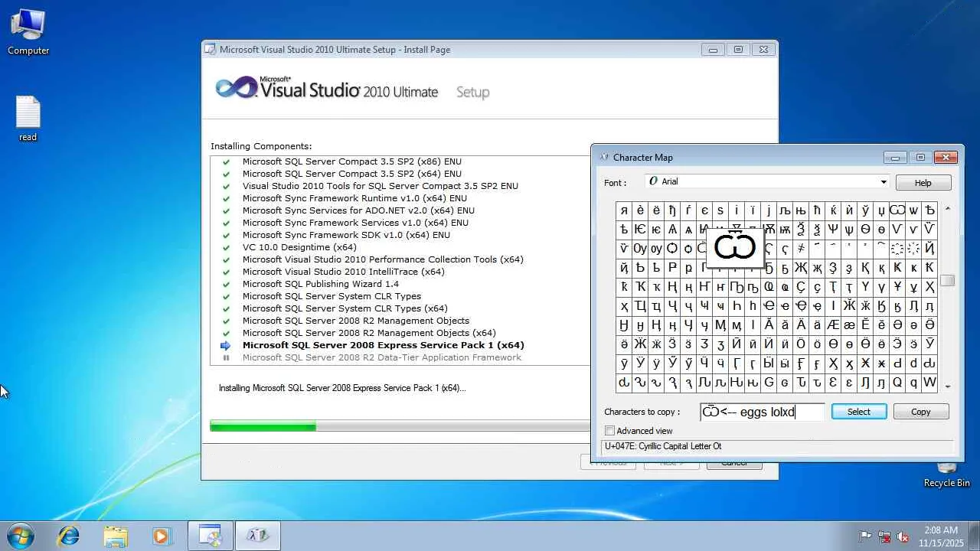Click the muted volume tray icon
This screenshot has width=980, height=551.
point(903,536)
